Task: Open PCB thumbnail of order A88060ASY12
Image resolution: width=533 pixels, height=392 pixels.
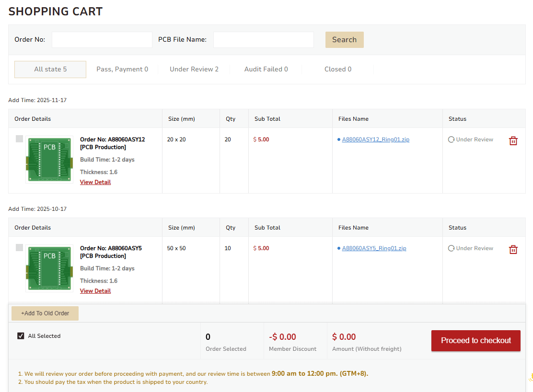Action: tap(49, 159)
